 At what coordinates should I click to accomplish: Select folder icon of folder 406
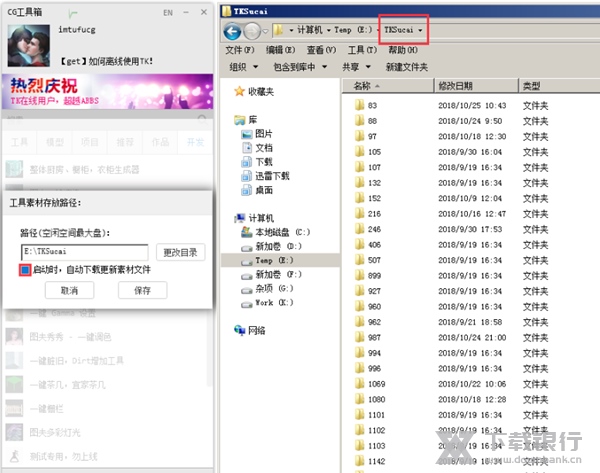(359, 244)
